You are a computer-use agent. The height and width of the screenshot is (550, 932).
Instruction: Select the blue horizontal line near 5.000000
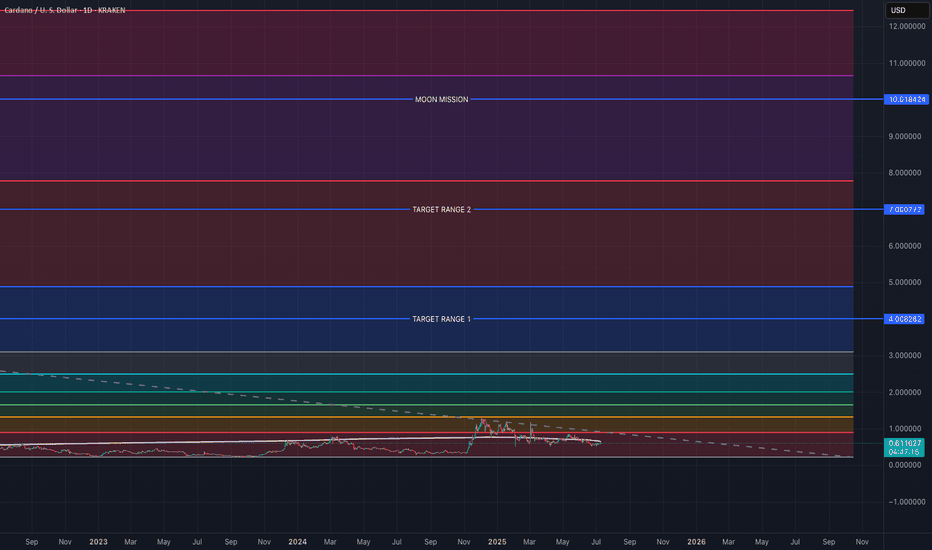[426, 287]
